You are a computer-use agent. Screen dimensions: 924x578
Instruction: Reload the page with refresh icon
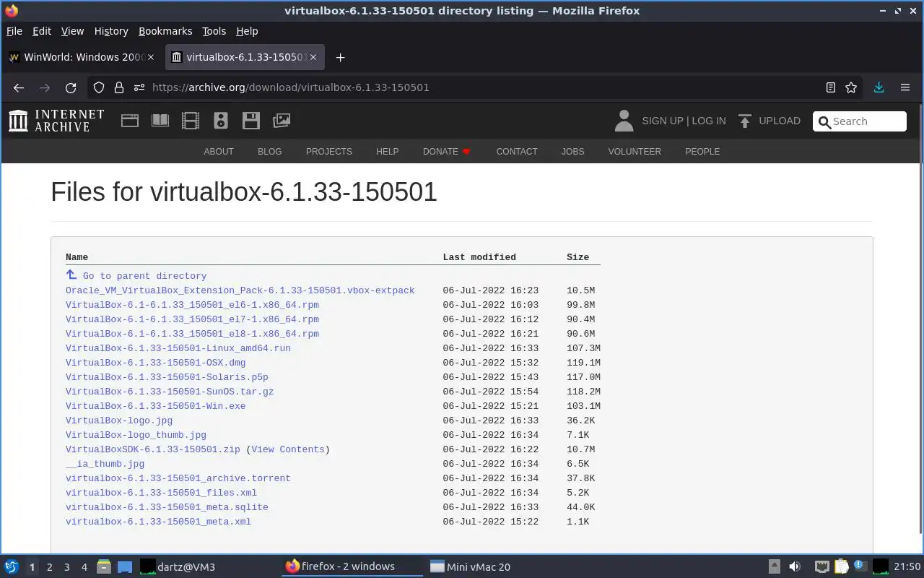pos(71,87)
